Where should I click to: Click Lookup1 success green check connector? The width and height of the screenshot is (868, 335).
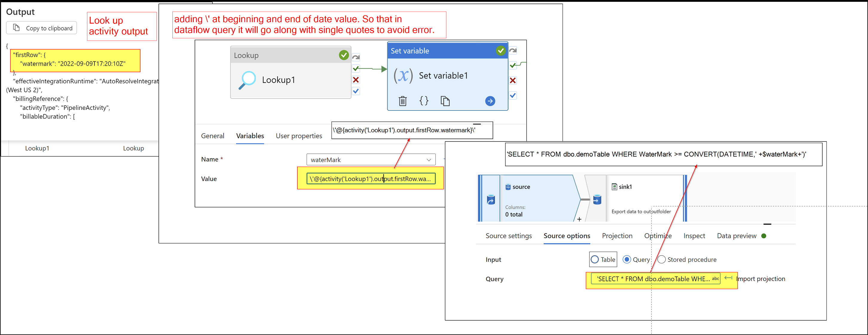pos(356,69)
